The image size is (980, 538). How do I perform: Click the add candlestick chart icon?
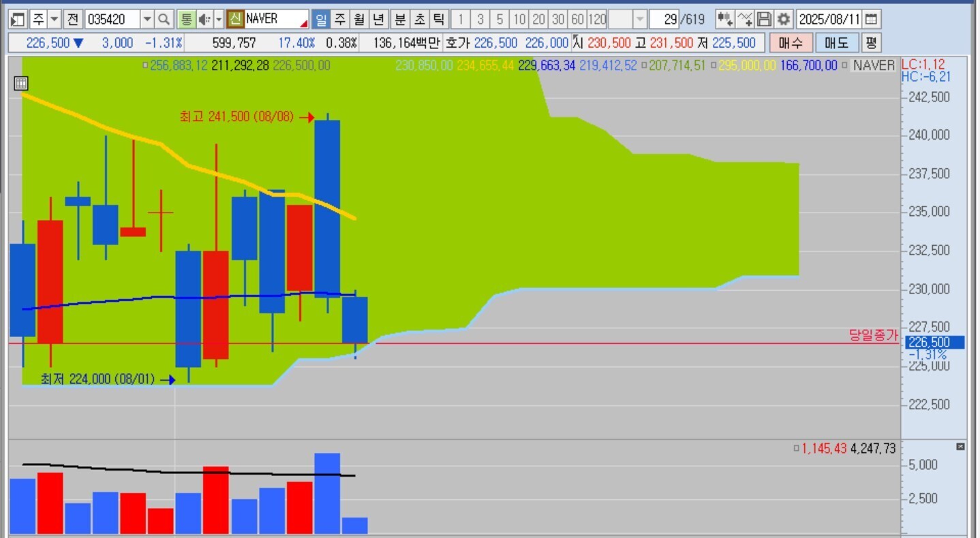coord(724,19)
